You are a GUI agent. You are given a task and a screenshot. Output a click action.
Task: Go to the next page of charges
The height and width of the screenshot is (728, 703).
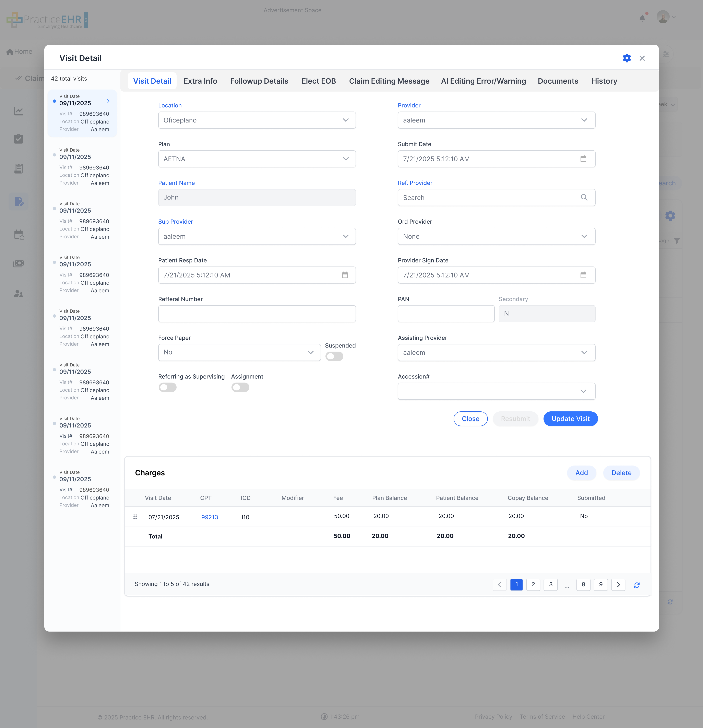[618, 585]
